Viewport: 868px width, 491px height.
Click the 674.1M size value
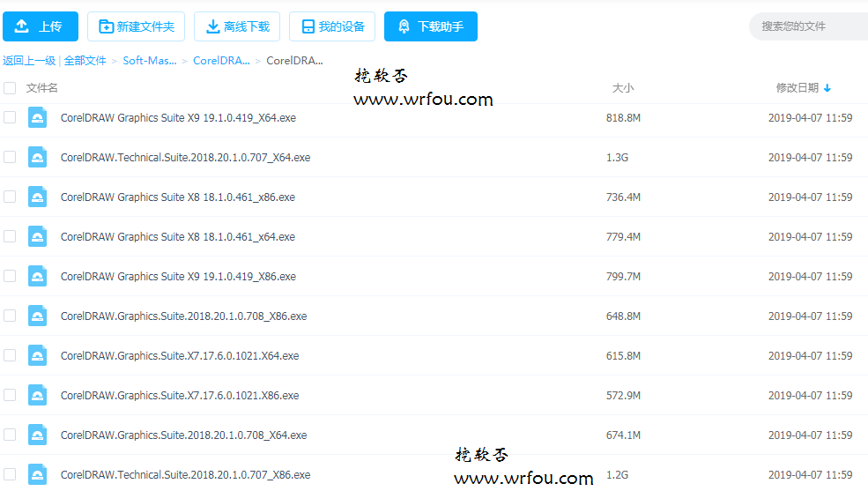(x=623, y=435)
